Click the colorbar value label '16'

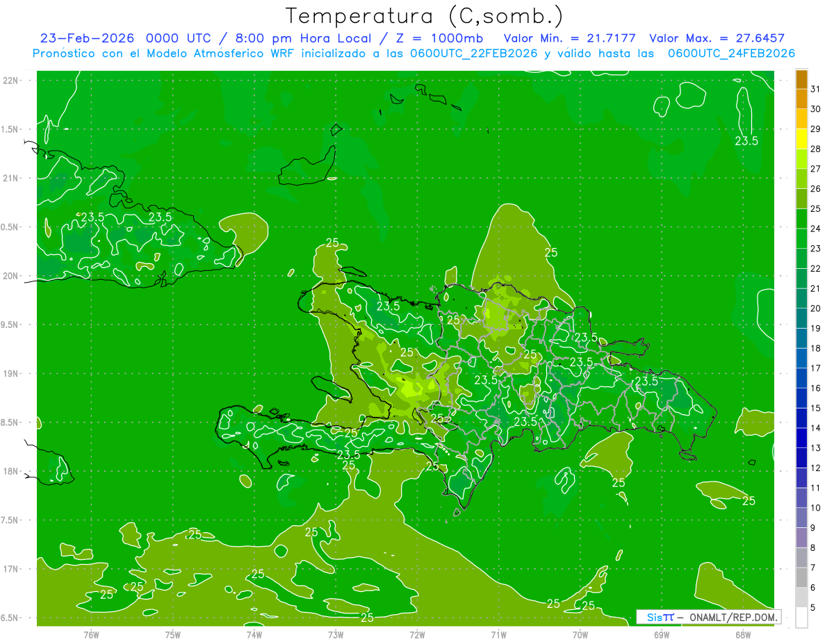816,388
